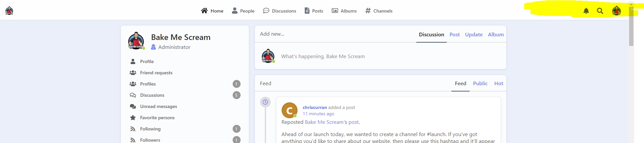The height and width of the screenshot is (143, 644).
Task: Open Unread messages in the sidebar
Action: click(x=158, y=106)
